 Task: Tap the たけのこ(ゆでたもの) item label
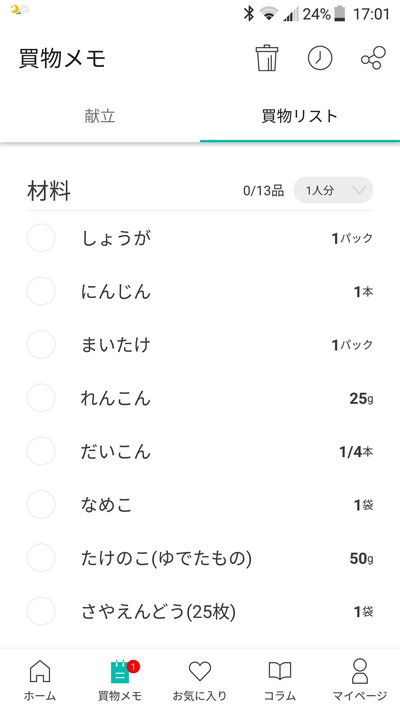point(166,558)
